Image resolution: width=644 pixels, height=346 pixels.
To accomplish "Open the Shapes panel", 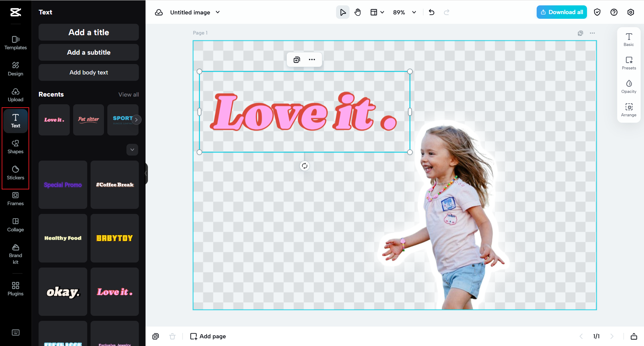I will pyautogui.click(x=15, y=147).
